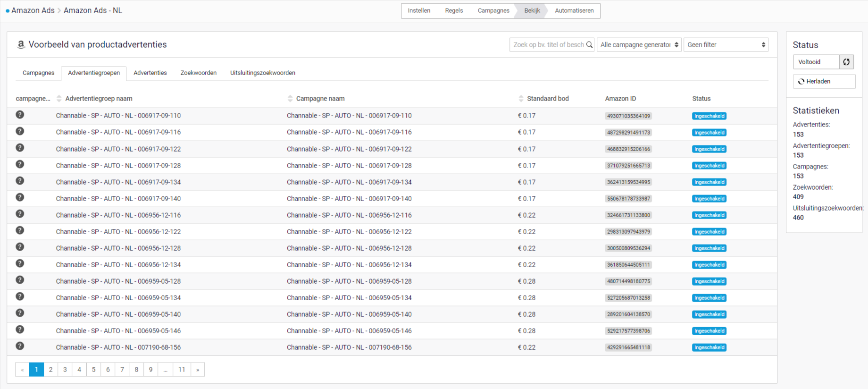Click Ingeschakeld badge for row 007190-68-156
The height and width of the screenshot is (389, 868).
pyautogui.click(x=709, y=347)
